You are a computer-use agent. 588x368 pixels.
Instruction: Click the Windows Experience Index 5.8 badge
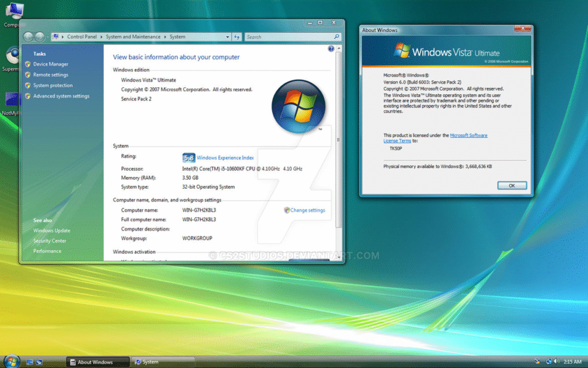189,158
